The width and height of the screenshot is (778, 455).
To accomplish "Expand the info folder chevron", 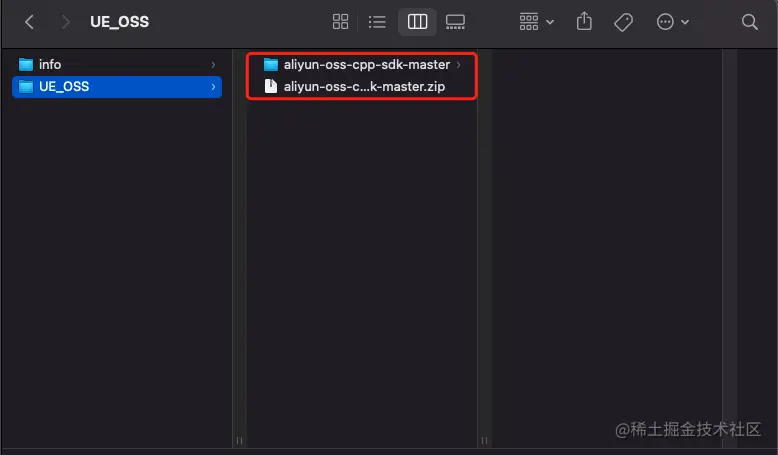I will (x=213, y=65).
